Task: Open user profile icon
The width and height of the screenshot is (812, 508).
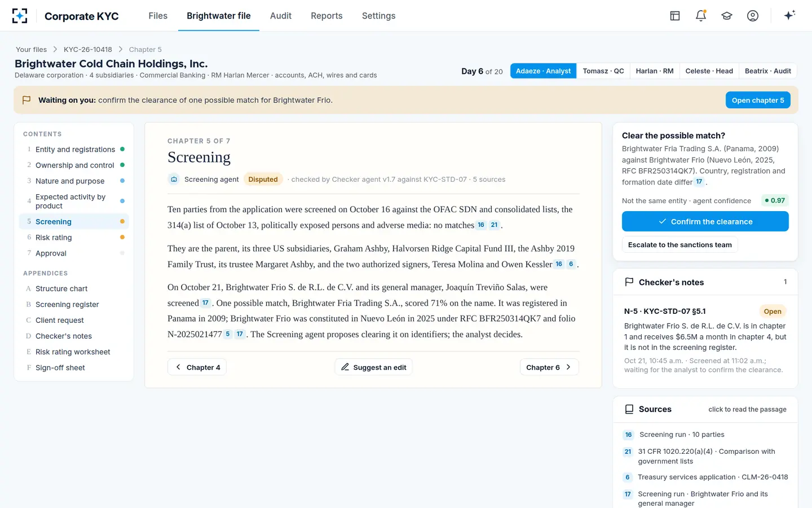Action: (x=753, y=16)
